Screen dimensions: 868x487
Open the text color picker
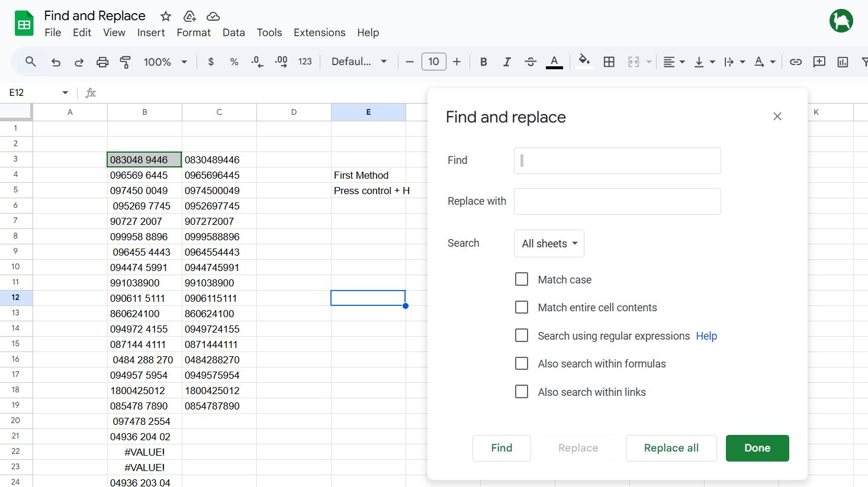pos(554,62)
